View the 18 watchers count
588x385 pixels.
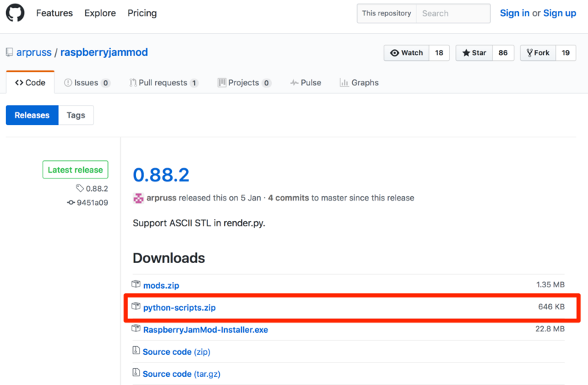[x=439, y=53]
